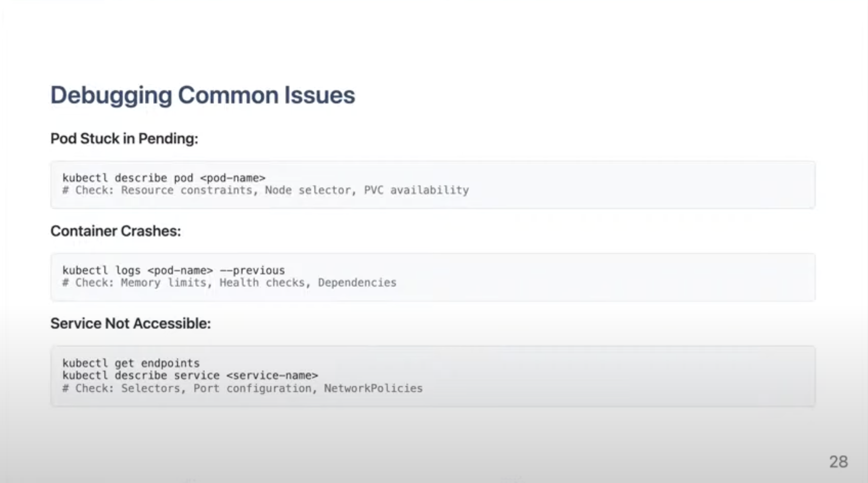Screen dimensions: 868x483
Task: Click the "PVC availability" text
Action: coord(416,190)
